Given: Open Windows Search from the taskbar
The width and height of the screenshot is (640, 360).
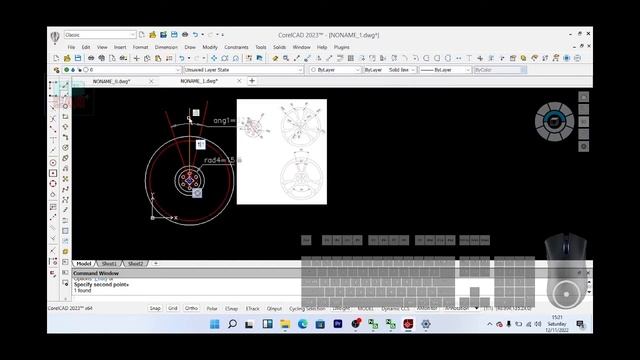Looking at the screenshot, I should (232, 324).
